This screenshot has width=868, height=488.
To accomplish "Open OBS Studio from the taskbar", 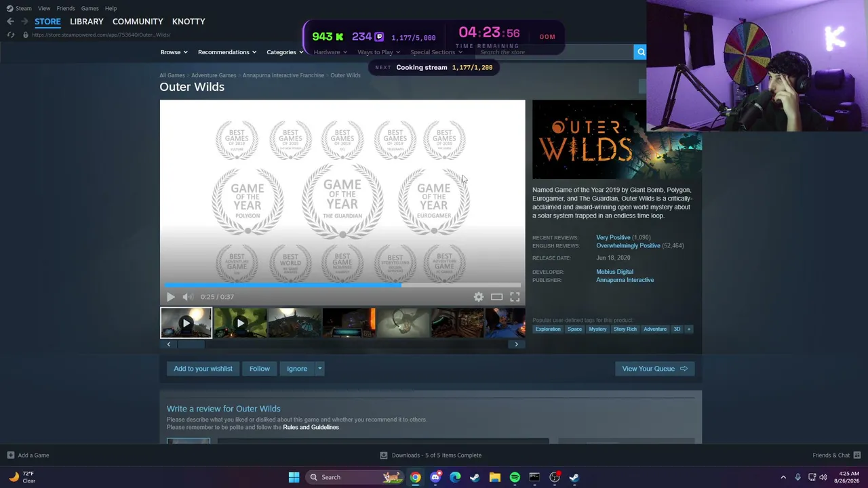I will pos(555,477).
